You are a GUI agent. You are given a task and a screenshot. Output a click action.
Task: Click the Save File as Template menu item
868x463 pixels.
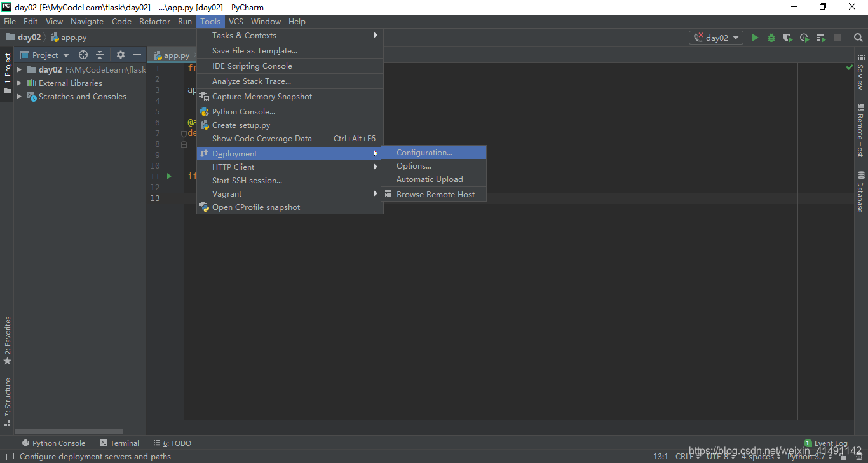(290, 51)
